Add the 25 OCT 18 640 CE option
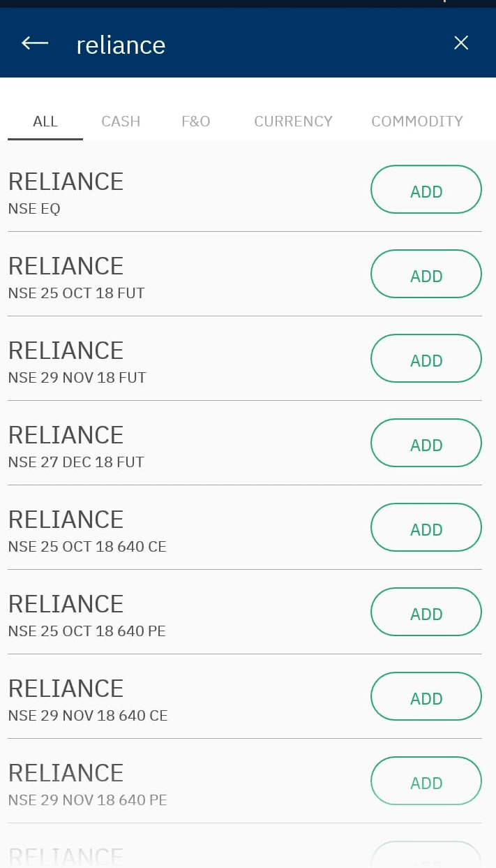 pos(426,527)
